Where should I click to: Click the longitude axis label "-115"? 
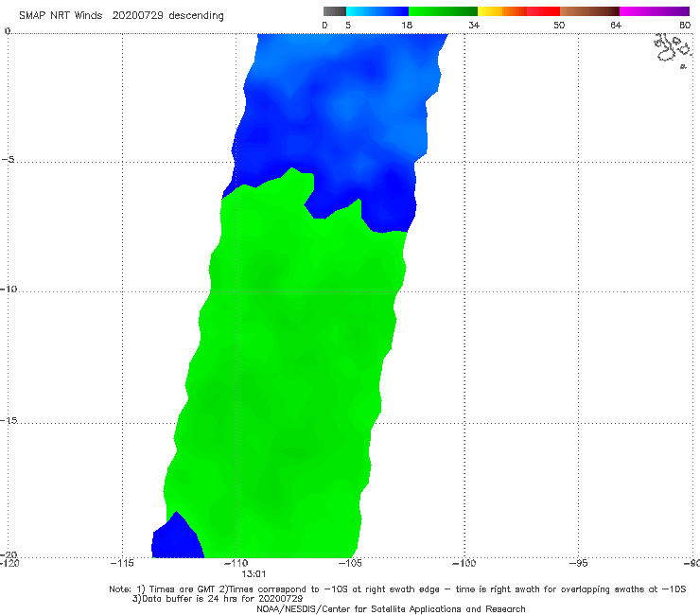point(122,563)
